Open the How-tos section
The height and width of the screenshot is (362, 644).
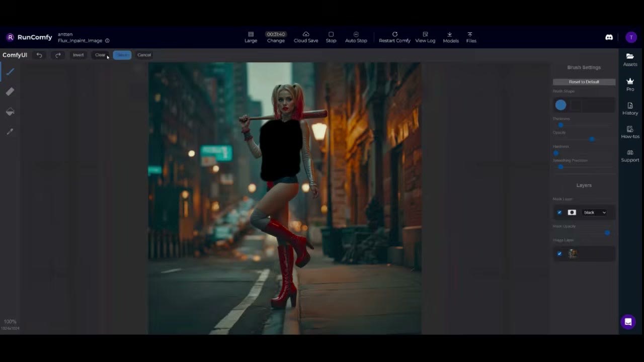pos(630,132)
